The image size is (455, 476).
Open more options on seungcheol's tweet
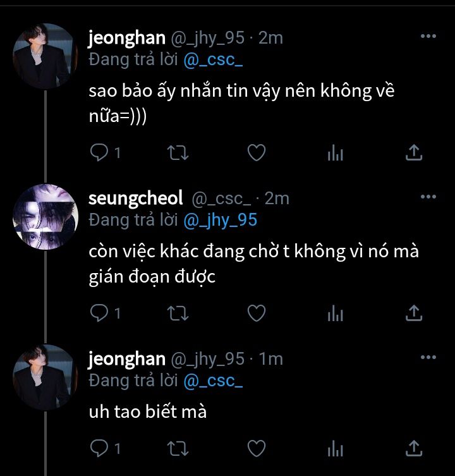click(x=428, y=197)
